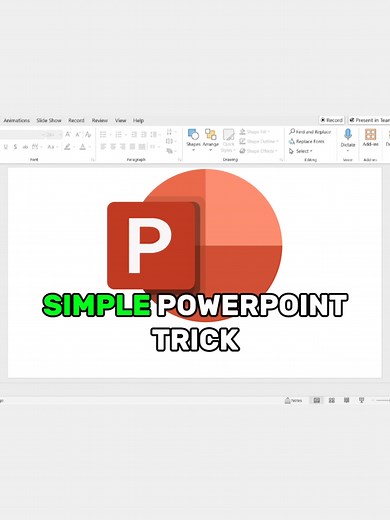Switch to Slide Sorter view
390x520 pixels.
332,400
